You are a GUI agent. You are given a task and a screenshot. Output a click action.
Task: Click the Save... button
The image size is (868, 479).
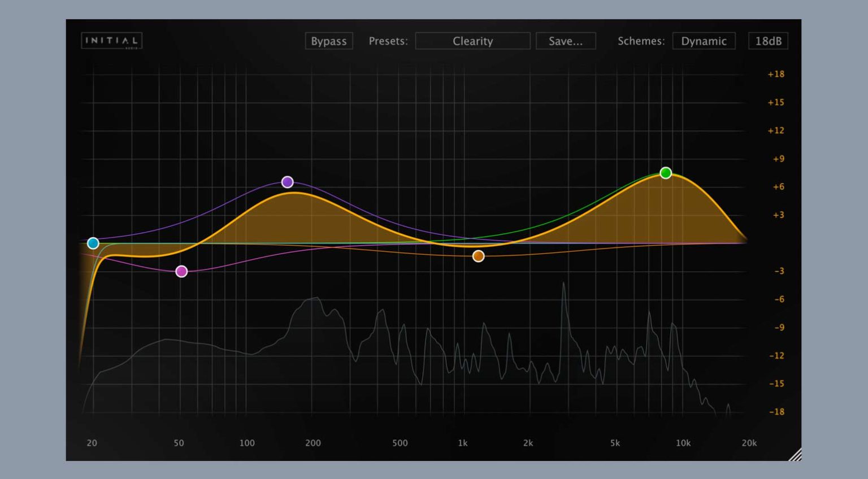click(565, 41)
